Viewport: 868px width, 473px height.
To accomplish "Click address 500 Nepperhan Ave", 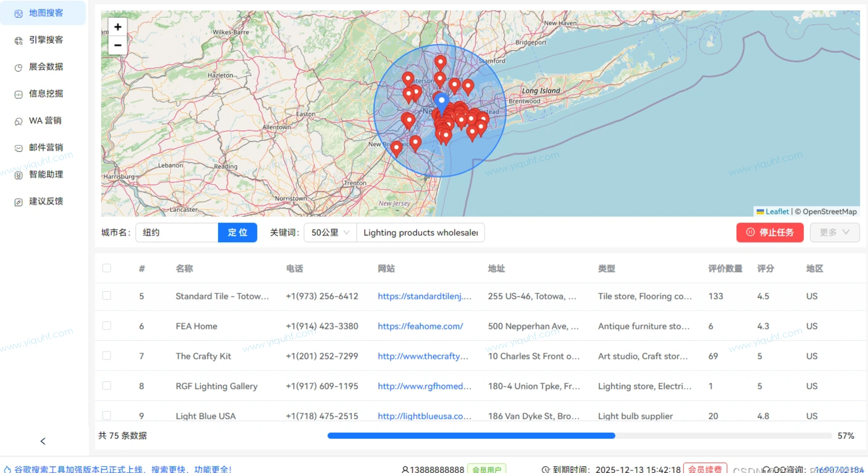I will coord(533,326).
